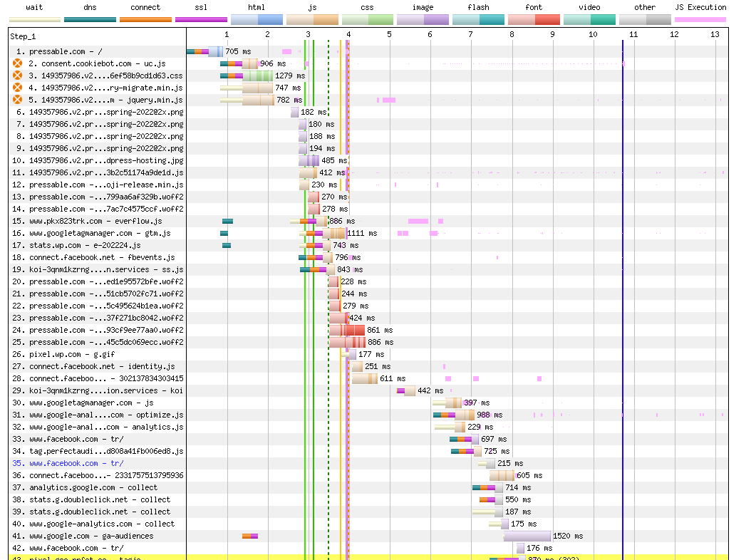Open the blue www.facebook.com - tr/ link on row 35
Image resolution: width=756 pixels, height=560 pixels.
pyautogui.click(x=76, y=463)
